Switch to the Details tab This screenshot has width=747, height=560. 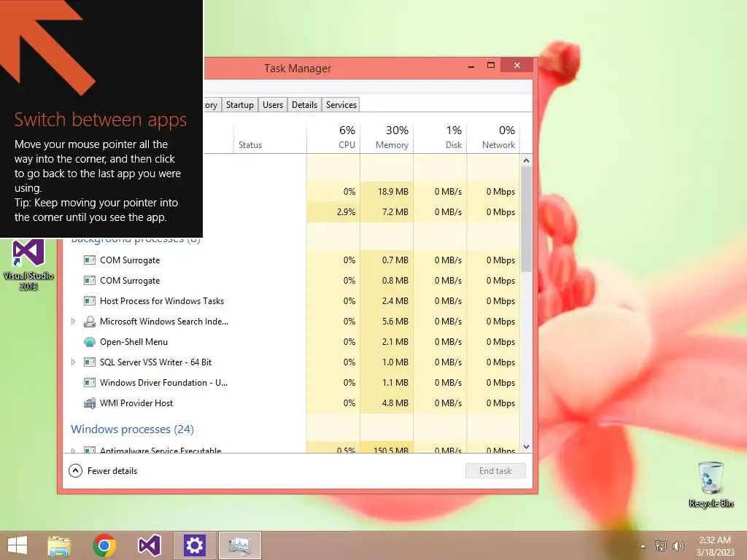coord(304,105)
